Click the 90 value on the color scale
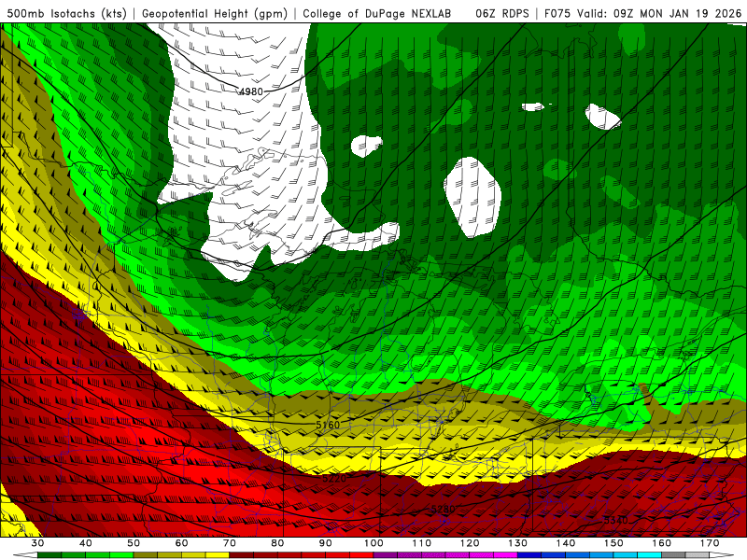The image size is (747, 560). 325,543
